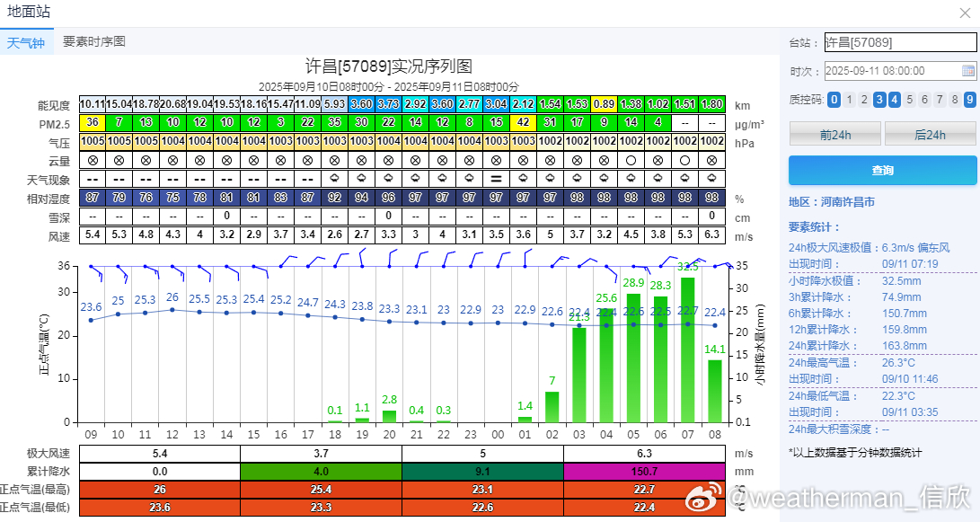Click the humidity cell showing 75

coord(173,198)
